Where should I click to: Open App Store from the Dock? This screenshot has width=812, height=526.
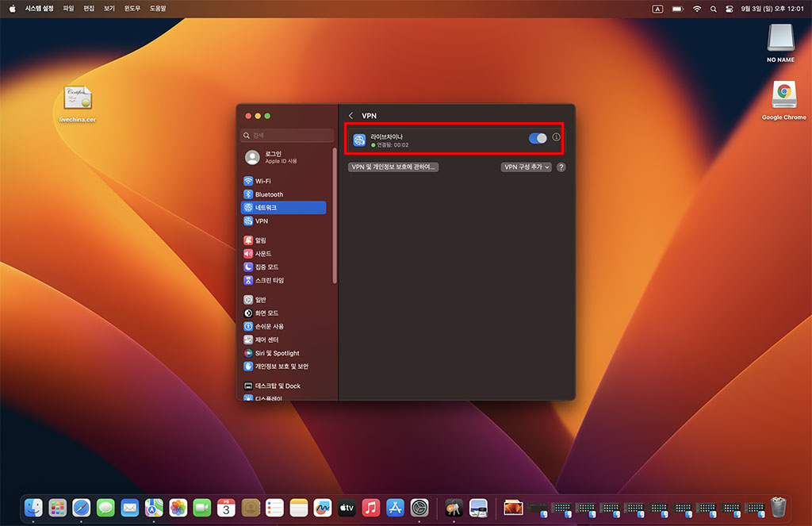point(395,508)
